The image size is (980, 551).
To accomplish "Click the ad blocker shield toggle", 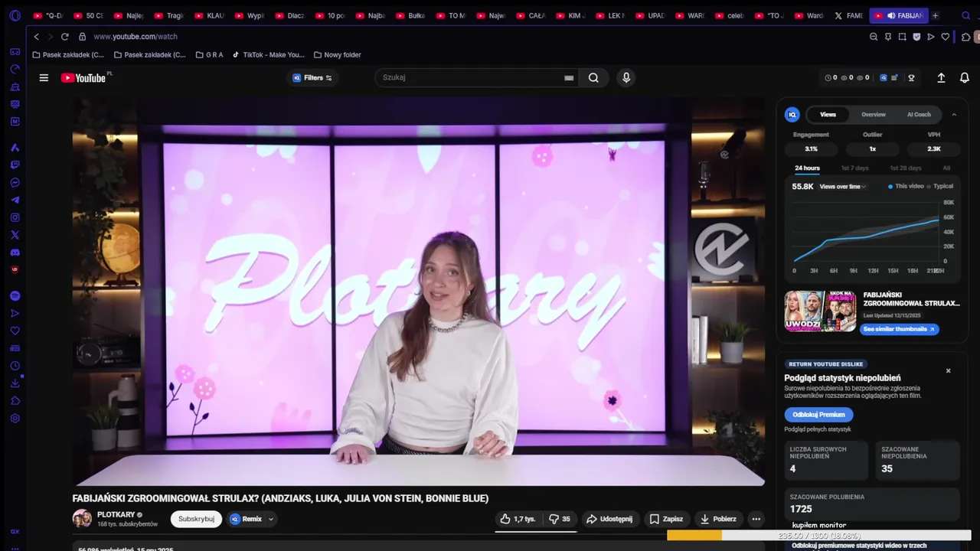I will (x=916, y=36).
